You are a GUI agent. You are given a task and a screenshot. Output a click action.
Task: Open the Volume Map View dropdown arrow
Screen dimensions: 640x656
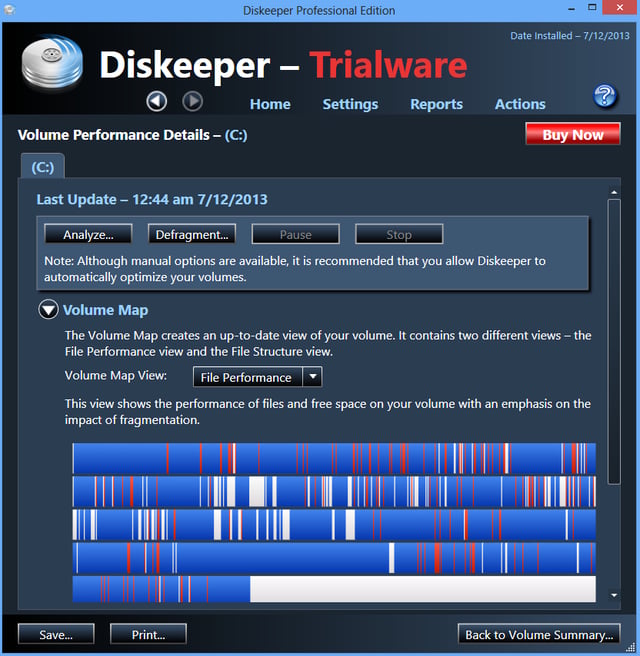point(312,377)
